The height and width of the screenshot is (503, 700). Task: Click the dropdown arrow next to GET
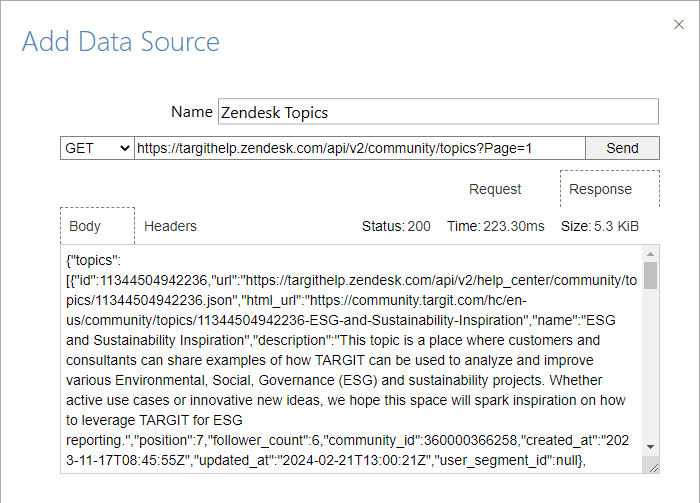124,148
